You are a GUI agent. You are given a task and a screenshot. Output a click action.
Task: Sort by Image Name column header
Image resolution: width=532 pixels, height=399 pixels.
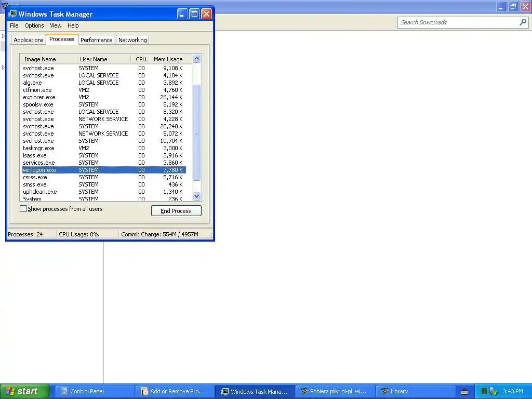click(47, 59)
